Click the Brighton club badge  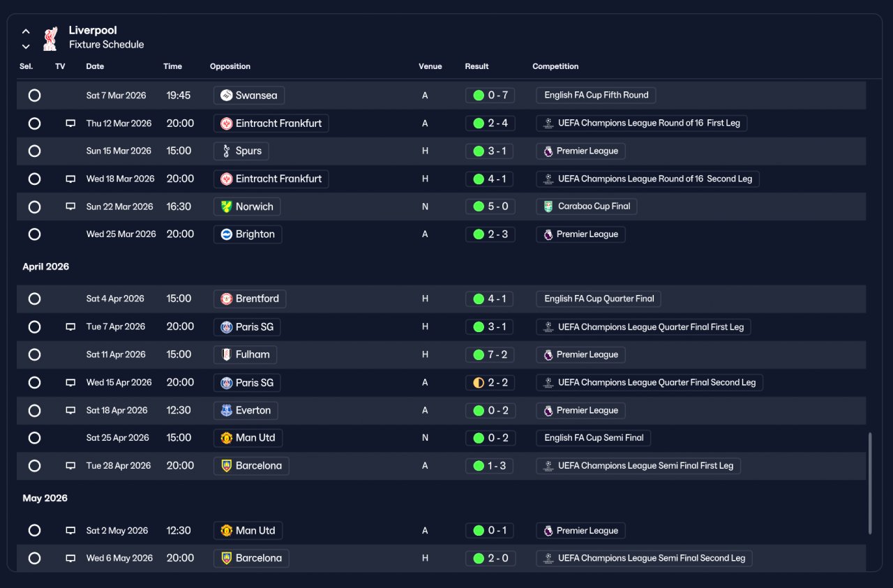(226, 234)
